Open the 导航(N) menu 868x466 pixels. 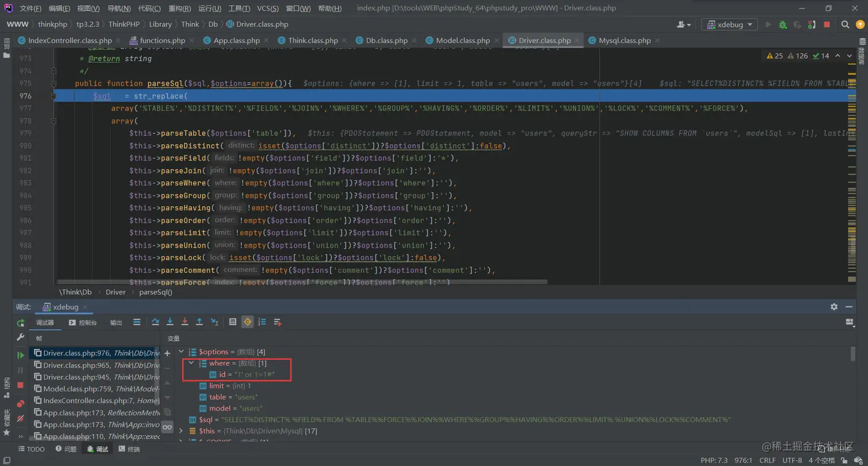click(x=119, y=9)
